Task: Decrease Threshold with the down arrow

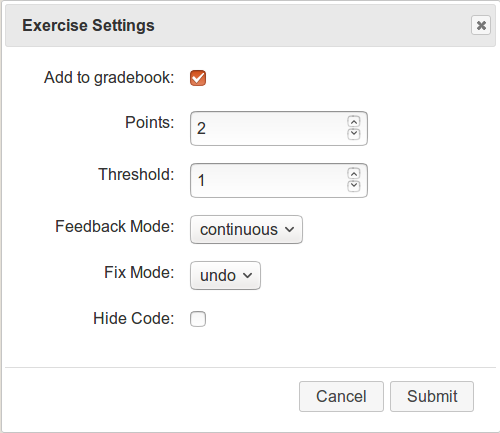Action: click(354, 186)
